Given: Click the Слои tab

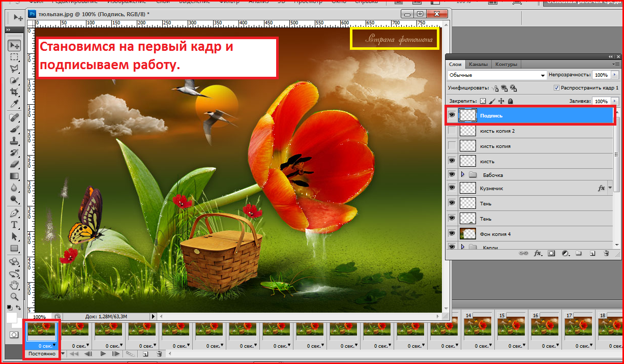Looking at the screenshot, I should (x=455, y=64).
